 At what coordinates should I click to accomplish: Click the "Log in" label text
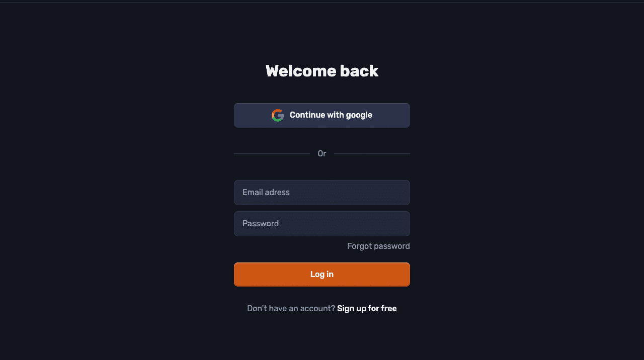point(322,274)
